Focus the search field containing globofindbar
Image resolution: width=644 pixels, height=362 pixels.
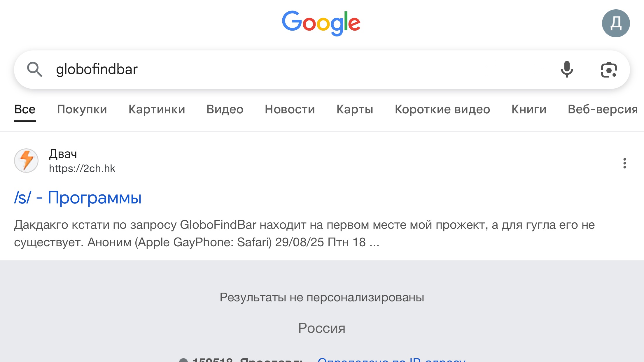click(300, 69)
